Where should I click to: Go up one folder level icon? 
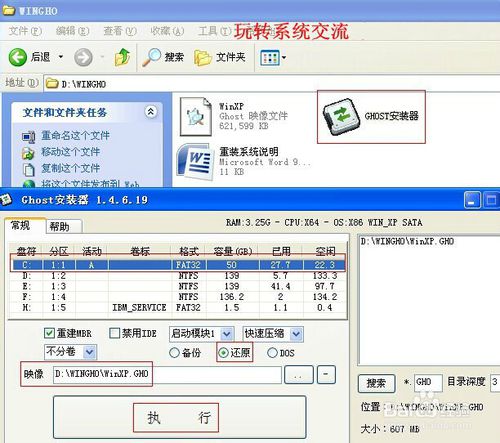[x=122, y=57]
